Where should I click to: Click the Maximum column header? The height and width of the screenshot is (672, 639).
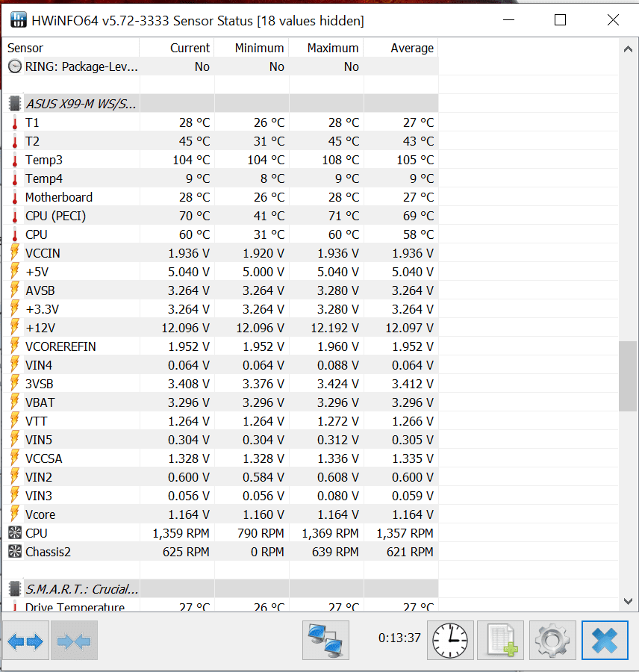pyautogui.click(x=325, y=48)
